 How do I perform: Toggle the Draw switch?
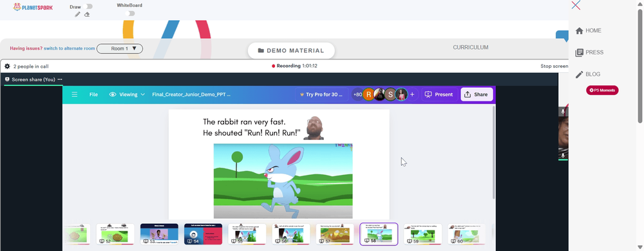pos(88,6)
